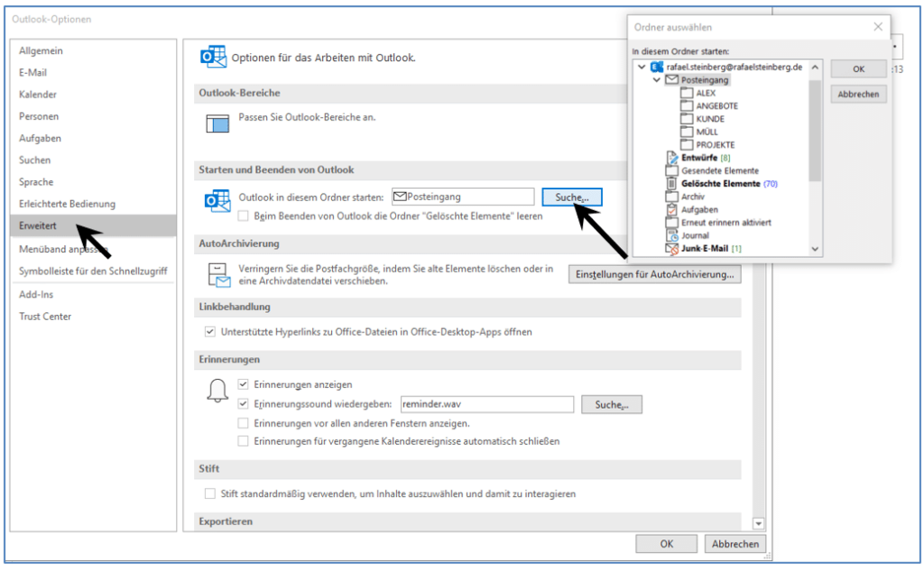Click the ALEX folder icon
The width and height of the screenshot is (924, 570).
687,93
